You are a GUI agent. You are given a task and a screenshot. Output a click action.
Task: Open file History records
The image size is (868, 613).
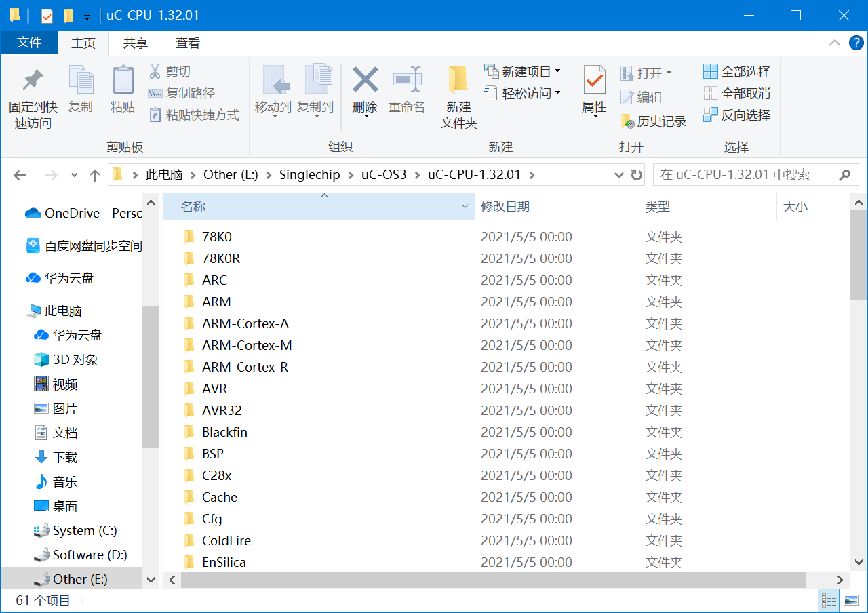(x=654, y=121)
